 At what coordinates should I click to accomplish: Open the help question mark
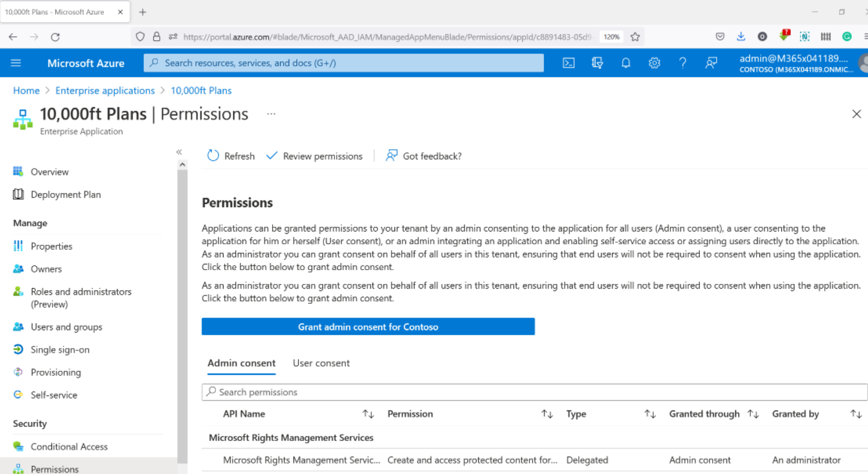(683, 63)
